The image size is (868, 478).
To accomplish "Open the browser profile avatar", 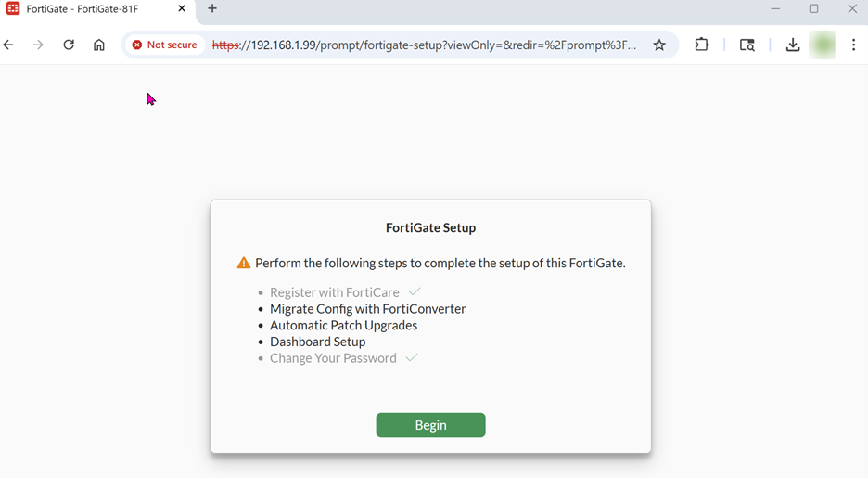I will point(823,45).
